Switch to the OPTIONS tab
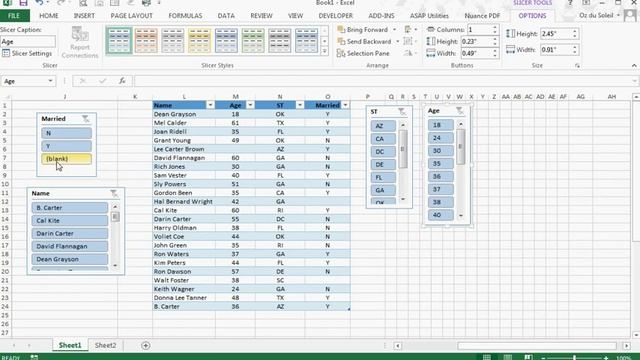Screen dimensions: 640x360 pos(532,16)
